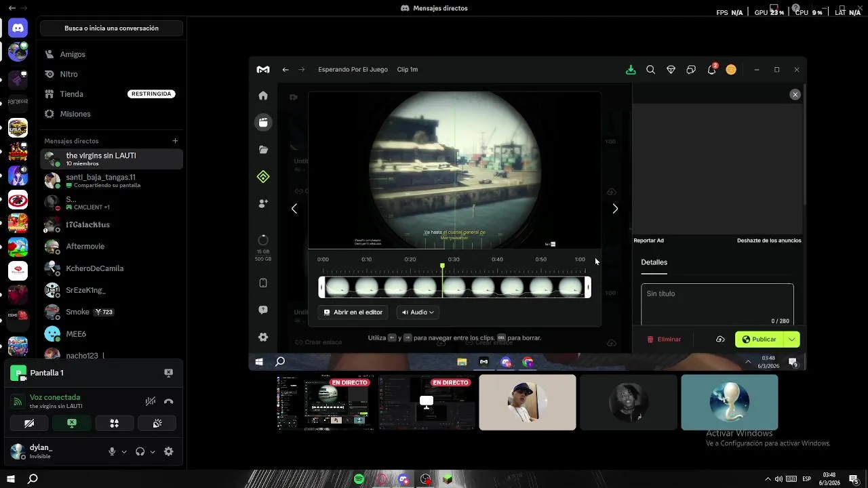Open Medal chat bubbles icon
The height and width of the screenshot is (488, 868).
[x=691, y=70]
